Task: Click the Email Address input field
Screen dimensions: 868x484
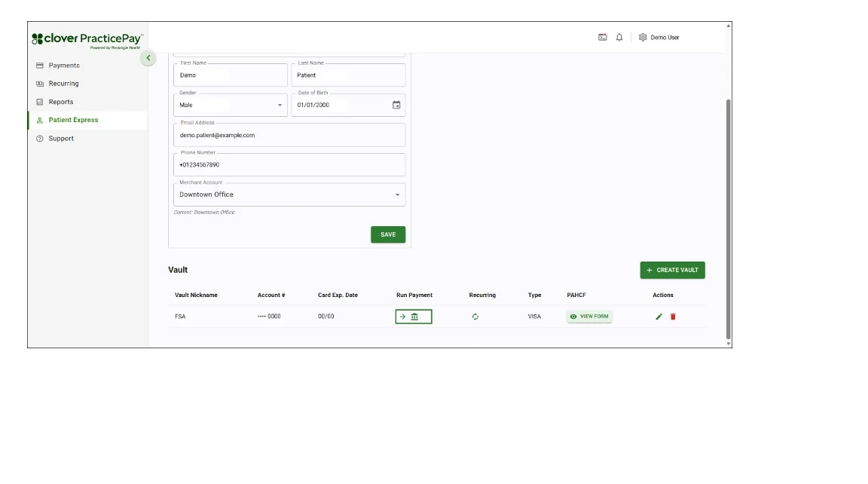Action: [x=289, y=134]
